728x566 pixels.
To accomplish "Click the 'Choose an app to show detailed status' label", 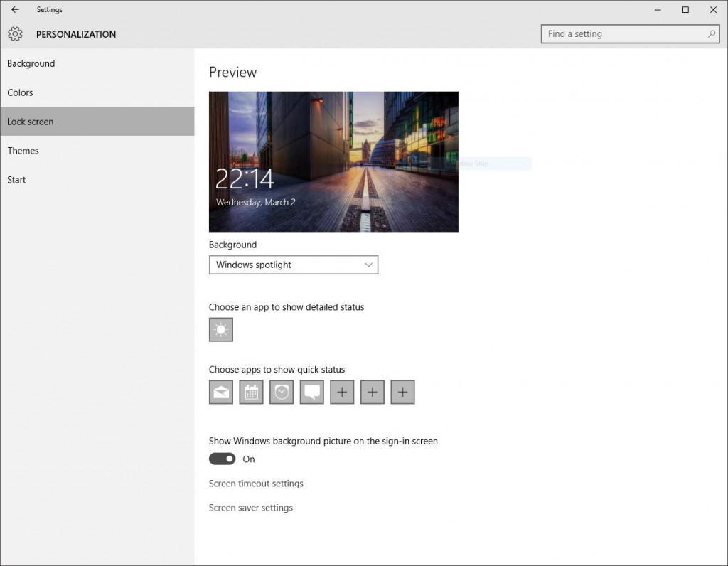I will click(x=287, y=307).
